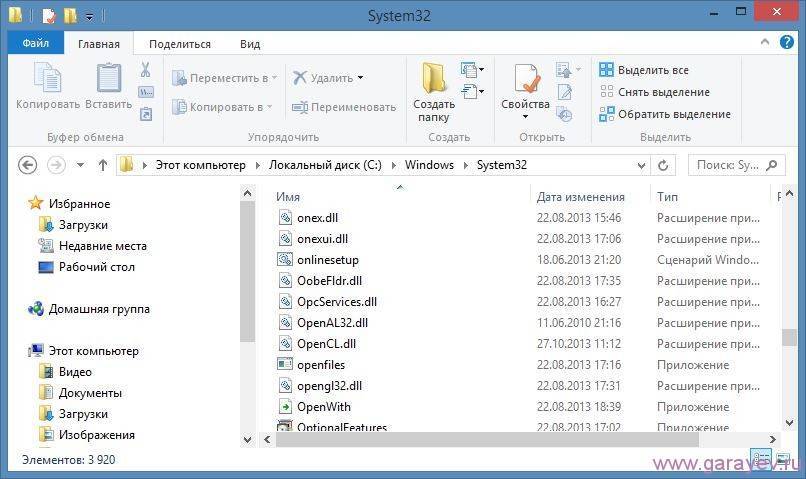This screenshot has width=806, height=479.
Task: Click the Вставить (Paste) clipboard icon
Action: point(109,78)
